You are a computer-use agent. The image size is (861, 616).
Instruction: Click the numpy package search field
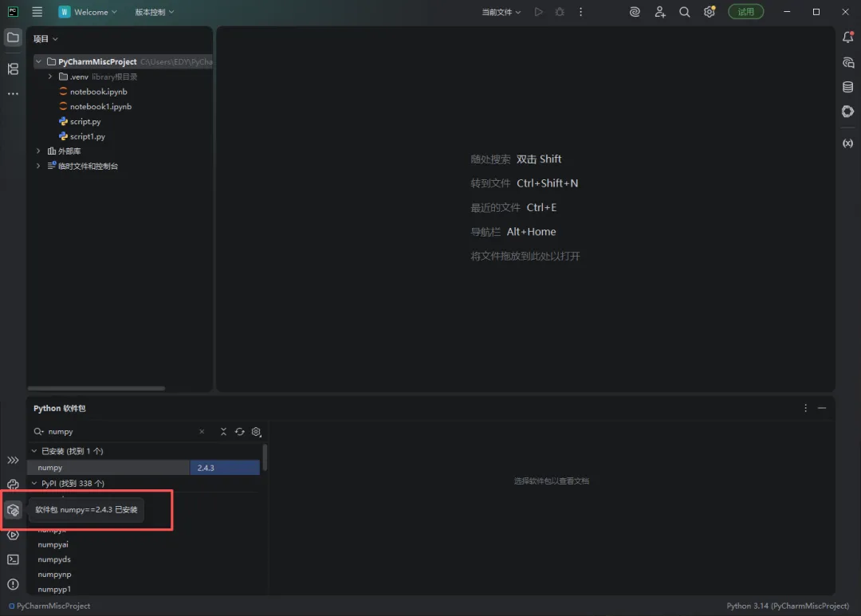pyautogui.click(x=121, y=432)
